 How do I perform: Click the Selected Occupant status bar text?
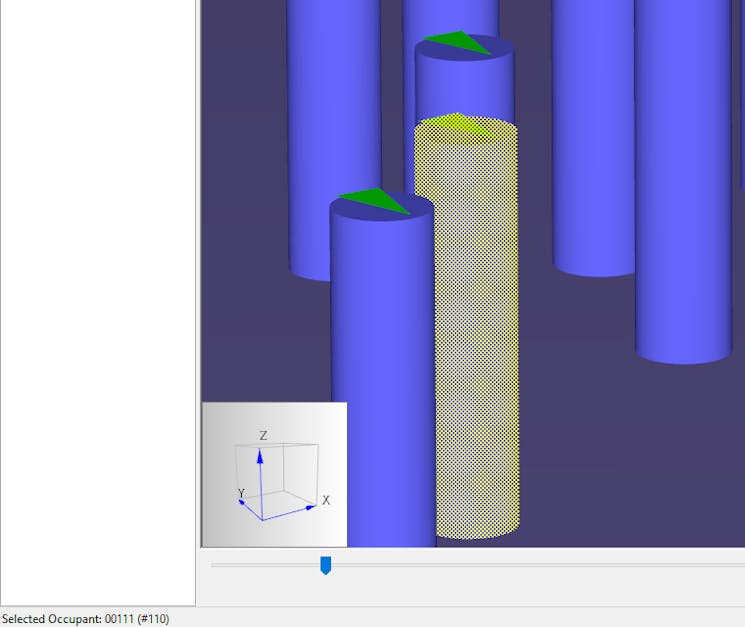pos(86,619)
